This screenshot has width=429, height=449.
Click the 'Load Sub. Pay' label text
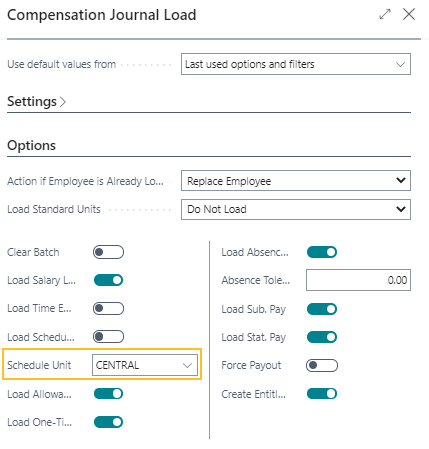[x=254, y=309]
